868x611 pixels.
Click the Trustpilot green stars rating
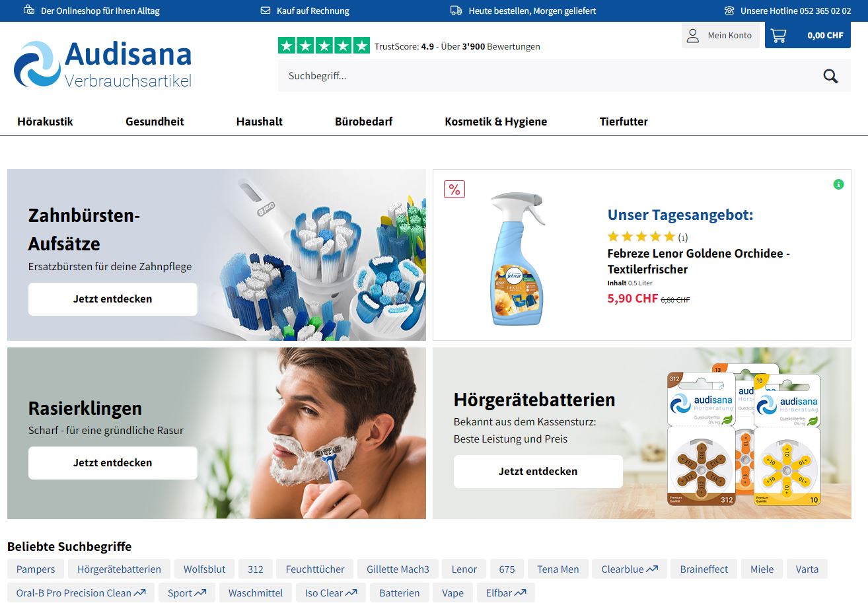click(324, 46)
